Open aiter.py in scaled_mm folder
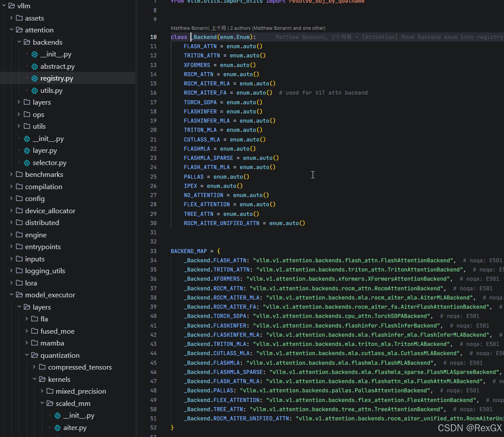The width and height of the screenshot is (504, 437). pyautogui.click(x=75, y=428)
